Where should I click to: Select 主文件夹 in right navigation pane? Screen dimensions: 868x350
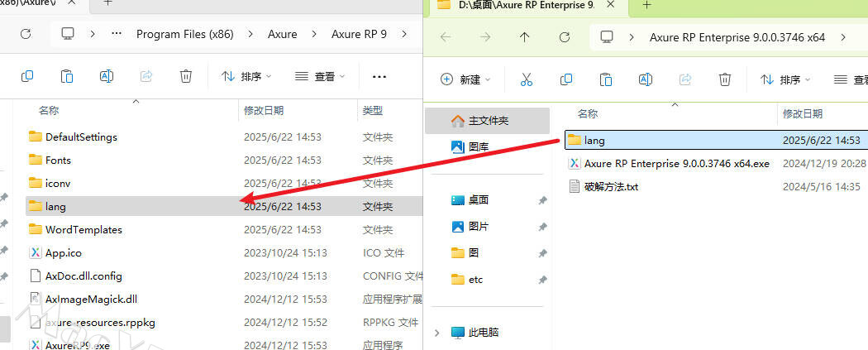tap(487, 120)
